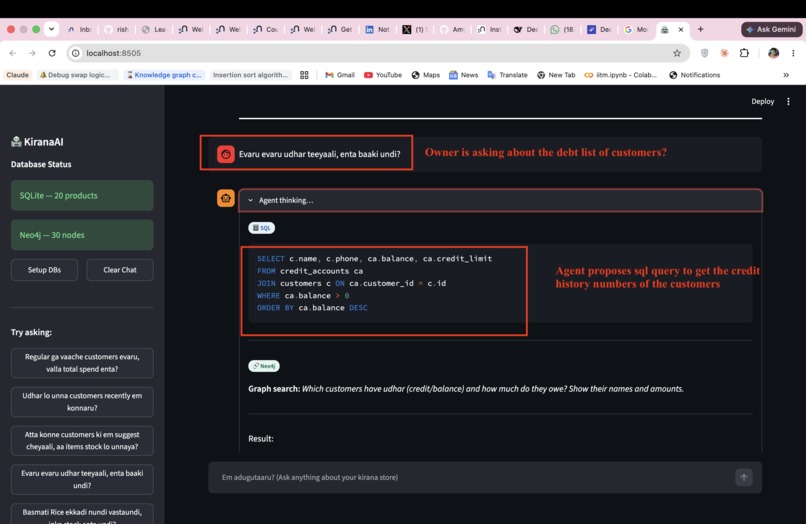806x524 pixels.
Task: Switch to the LinkedIn 'Not' tab
Action: 378,29
